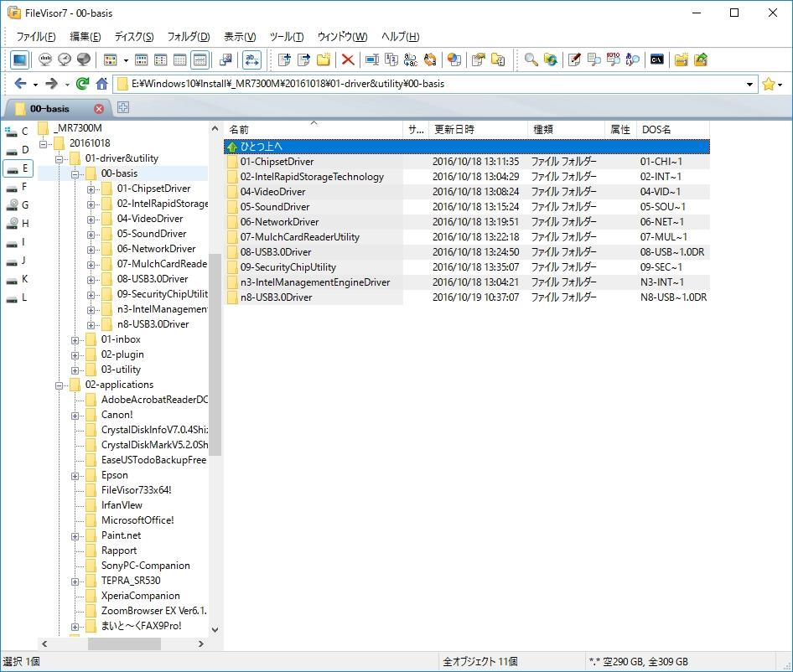Click the yellow favorites star icon

click(x=768, y=84)
